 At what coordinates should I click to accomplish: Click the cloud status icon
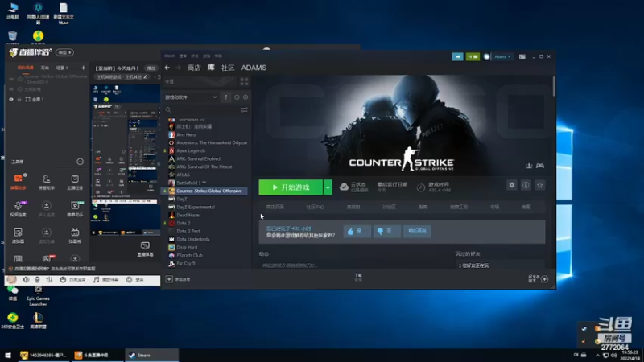(x=345, y=187)
